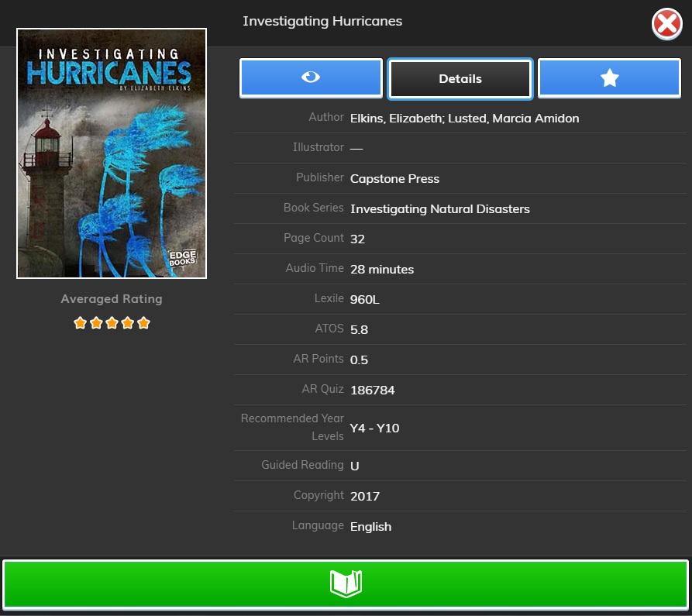Open the book with green read button
The height and width of the screenshot is (616, 692).
(x=346, y=583)
